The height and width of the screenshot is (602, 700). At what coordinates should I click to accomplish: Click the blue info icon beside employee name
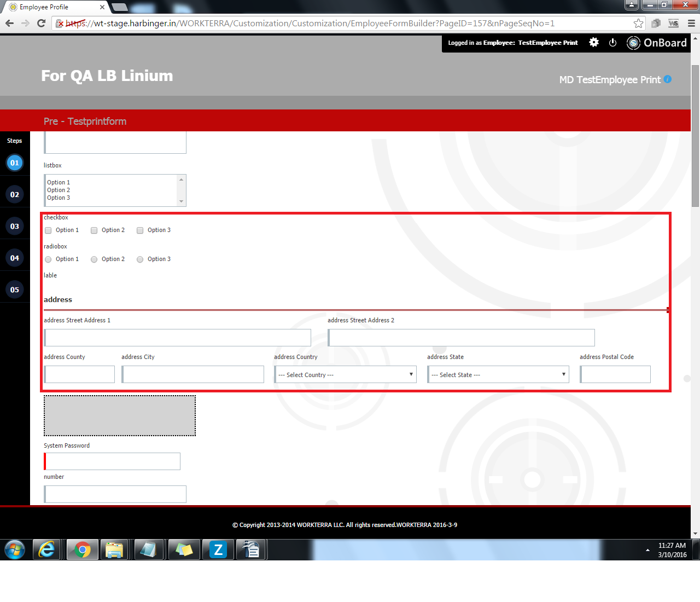click(x=668, y=79)
